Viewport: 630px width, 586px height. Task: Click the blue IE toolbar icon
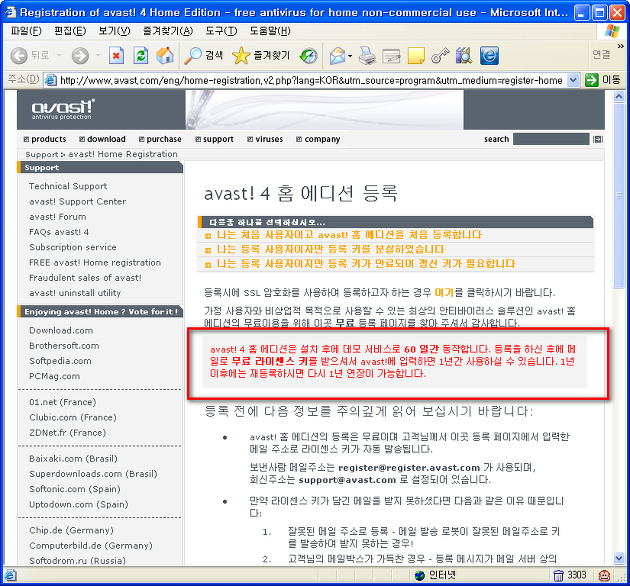click(489, 55)
